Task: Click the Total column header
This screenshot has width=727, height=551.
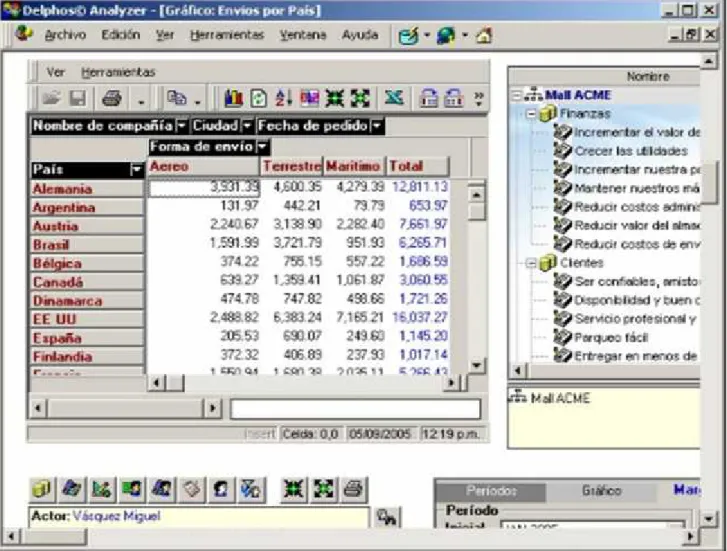Action: [418, 166]
